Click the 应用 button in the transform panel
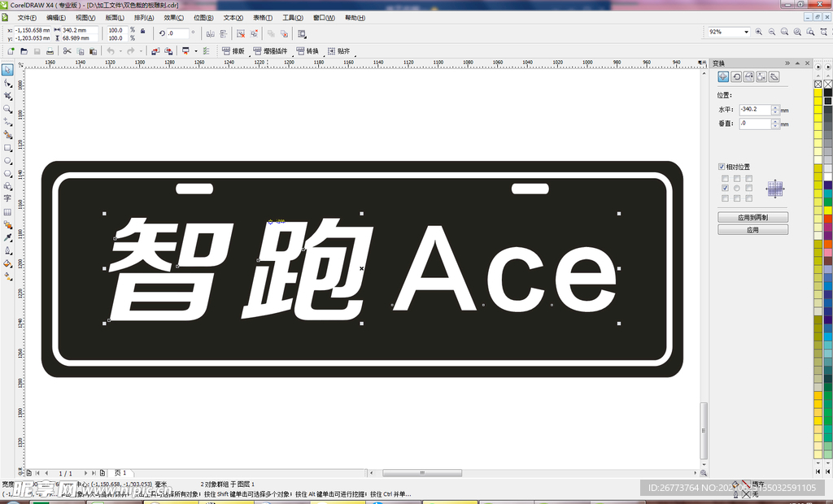 click(x=752, y=230)
